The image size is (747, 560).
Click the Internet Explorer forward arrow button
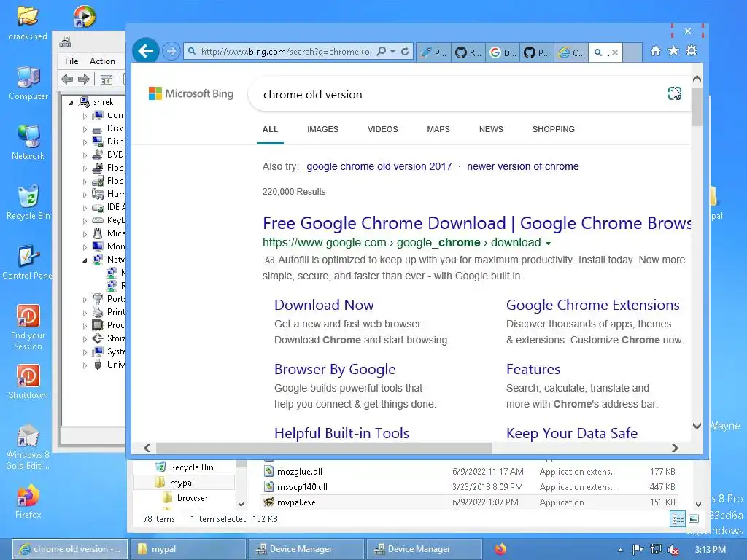171,51
